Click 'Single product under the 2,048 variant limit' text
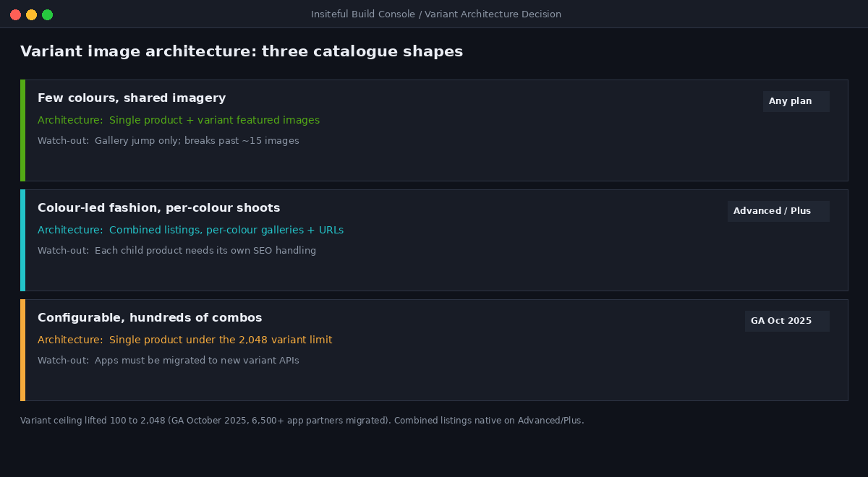The image size is (868, 477). 221,340
